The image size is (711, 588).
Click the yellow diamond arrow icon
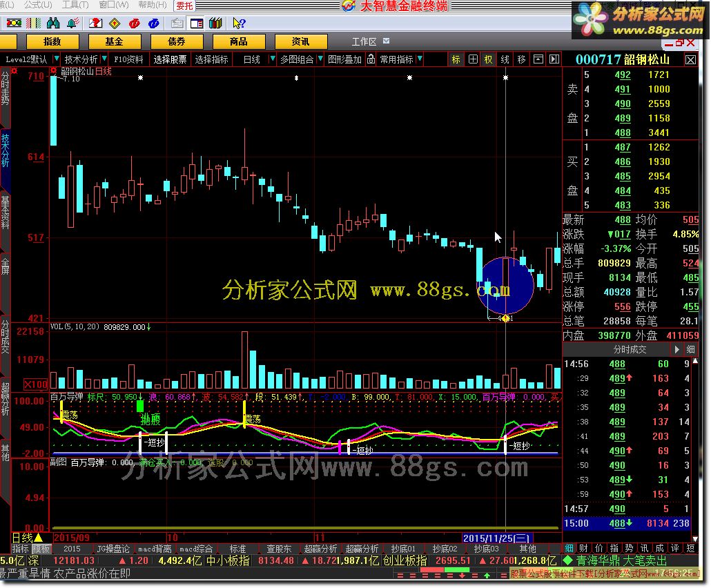pos(115,23)
